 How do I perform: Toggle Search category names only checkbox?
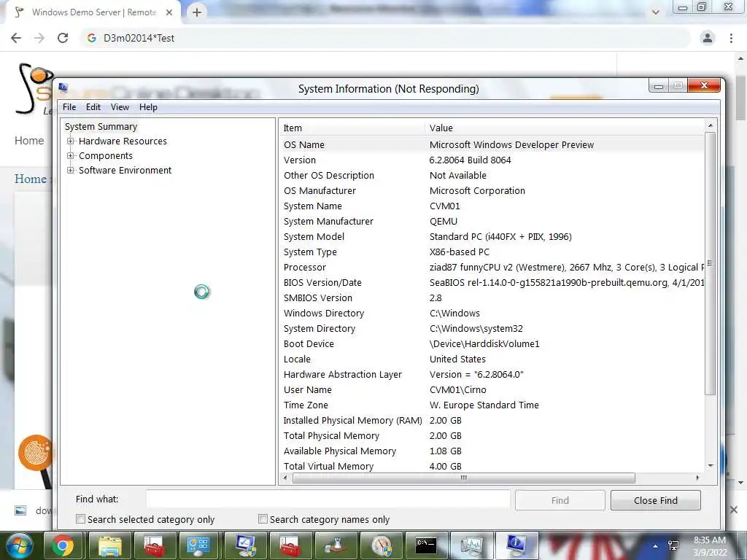tap(263, 518)
